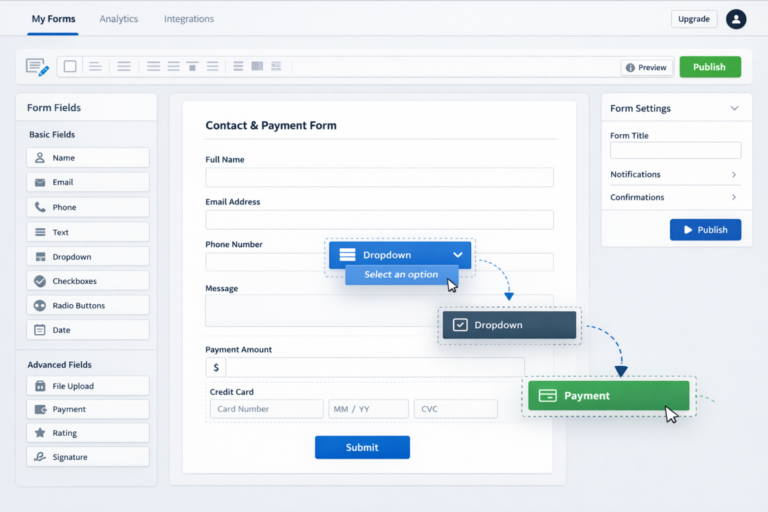The height and width of the screenshot is (512, 768).
Task: Click the play icon on blue Publish button
Action: pos(688,230)
